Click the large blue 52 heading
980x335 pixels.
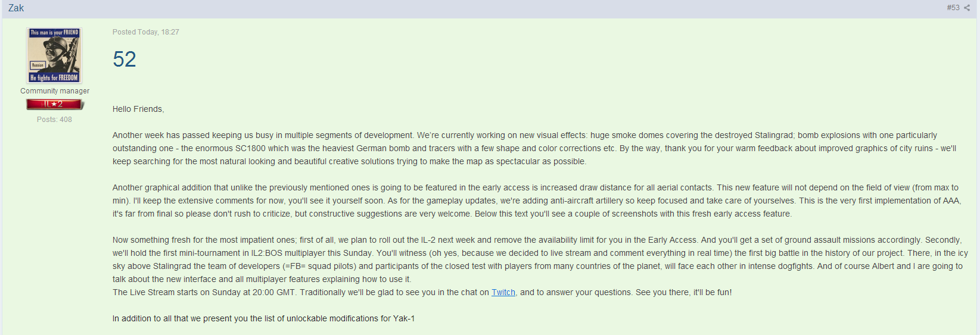(125, 59)
